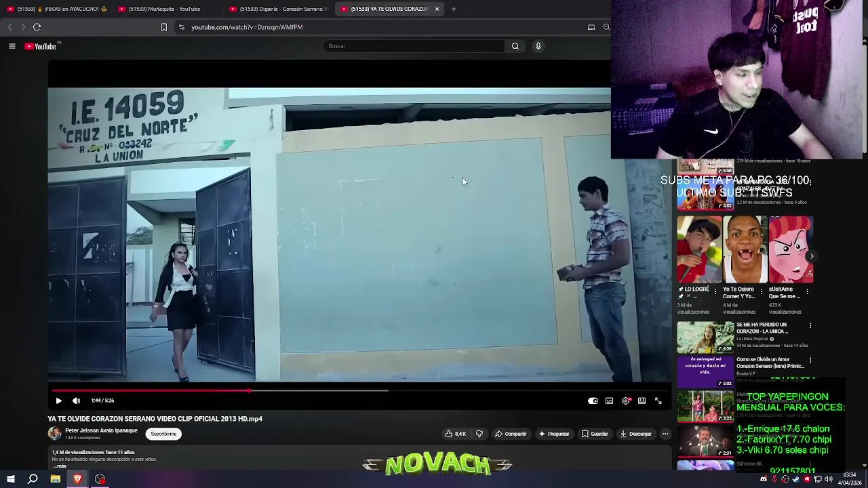Switch to theater mode in the player

point(642,401)
